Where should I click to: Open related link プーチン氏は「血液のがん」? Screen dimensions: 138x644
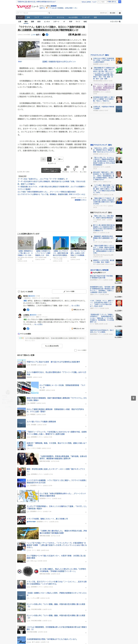tap(43, 179)
